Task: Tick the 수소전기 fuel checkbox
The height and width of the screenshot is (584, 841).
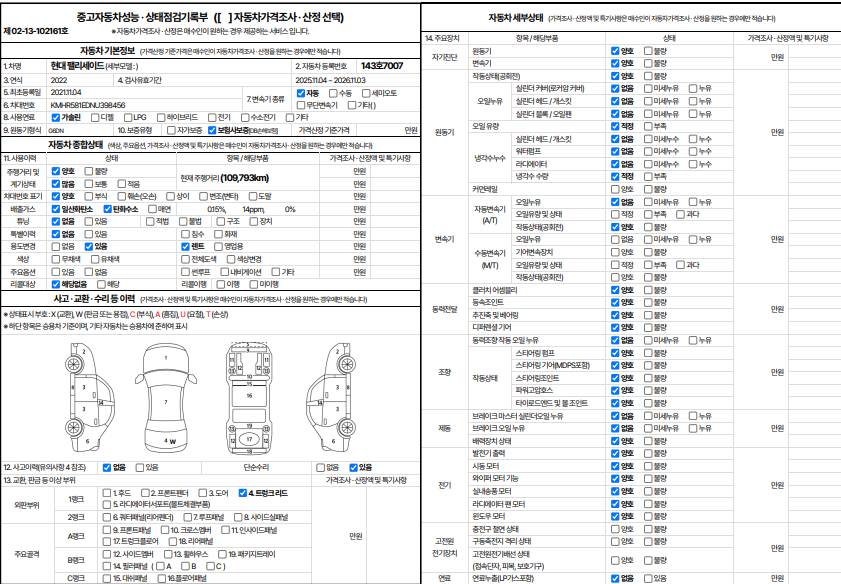Action: pyautogui.click(x=245, y=117)
